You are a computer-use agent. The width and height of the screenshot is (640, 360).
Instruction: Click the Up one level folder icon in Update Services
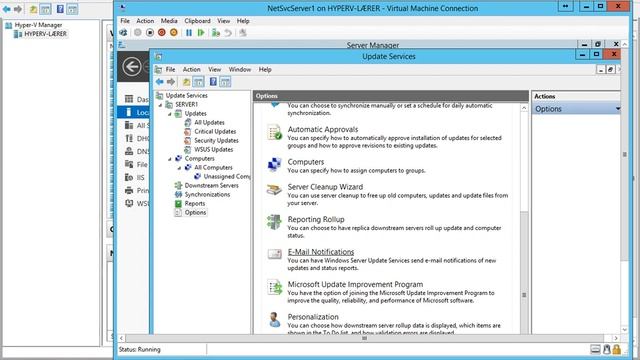[186, 82]
